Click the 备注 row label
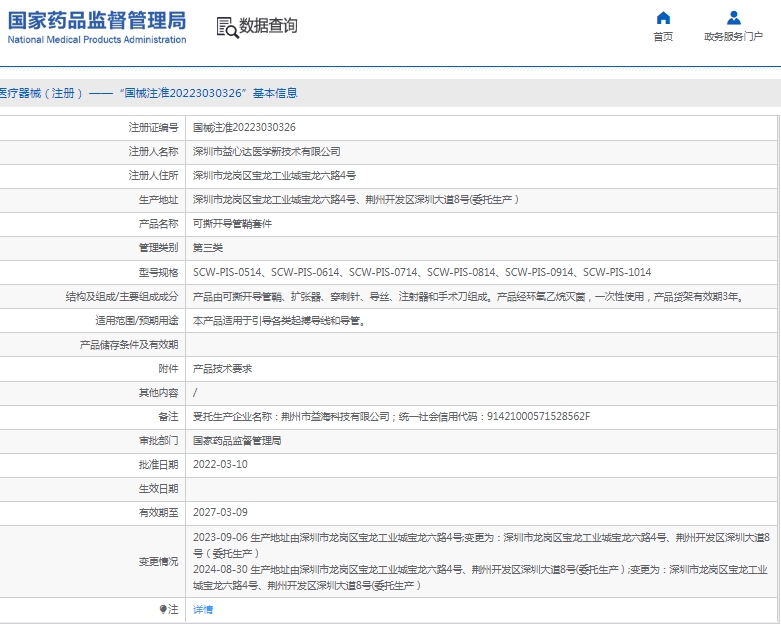Viewport: 781px width, 630px height. [x=168, y=416]
